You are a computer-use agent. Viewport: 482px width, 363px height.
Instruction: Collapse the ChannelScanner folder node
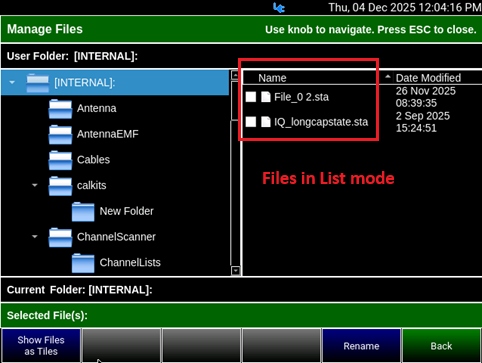pyautogui.click(x=35, y=237)
